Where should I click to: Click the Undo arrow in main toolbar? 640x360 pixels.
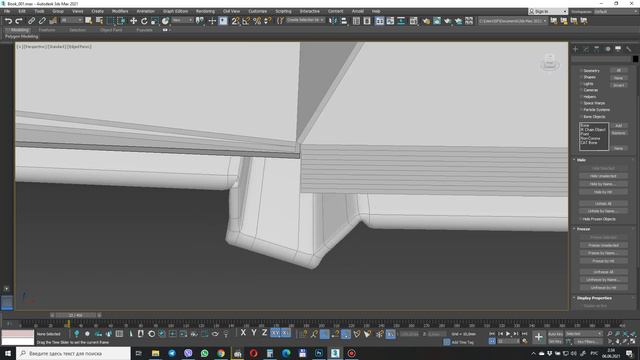(x=8, y=21)
